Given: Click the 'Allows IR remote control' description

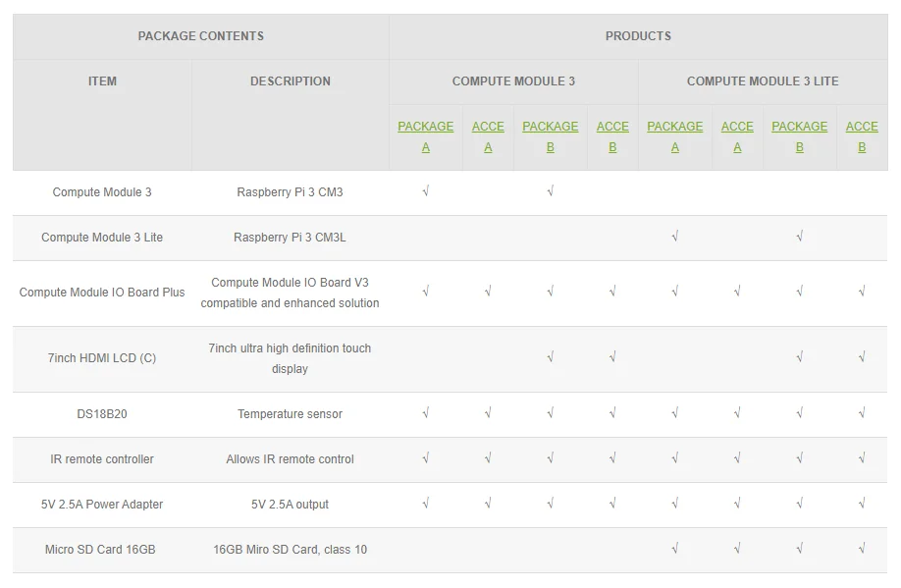Looking at the screenshot, I should [x=290, y=459].
